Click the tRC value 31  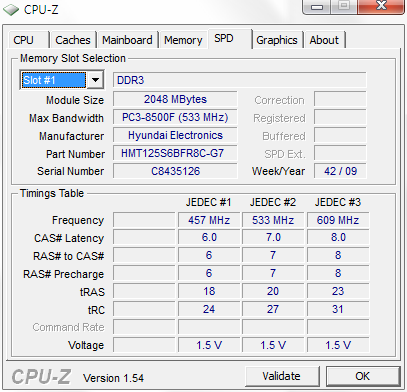pyautogui.click(x=338, y=310)
